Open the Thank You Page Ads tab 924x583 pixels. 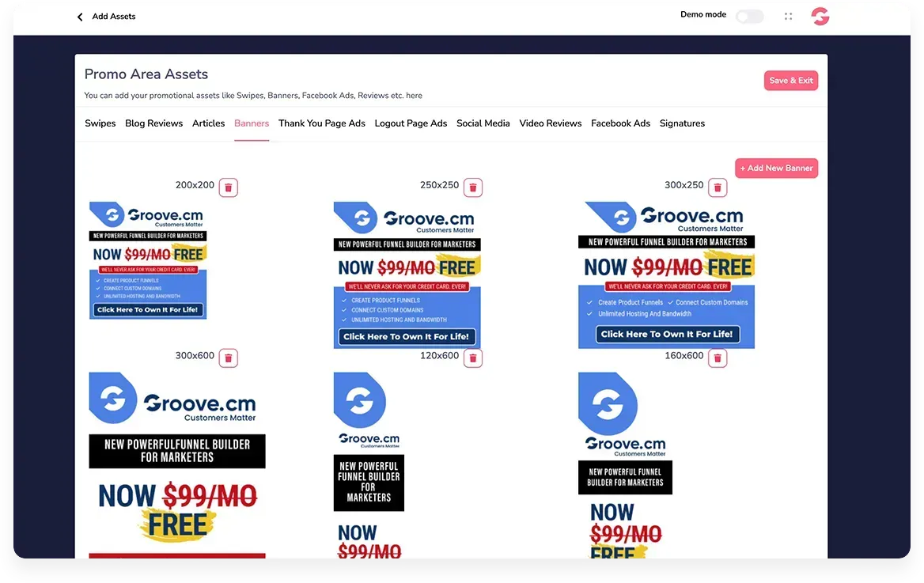[x=322, y=123]
